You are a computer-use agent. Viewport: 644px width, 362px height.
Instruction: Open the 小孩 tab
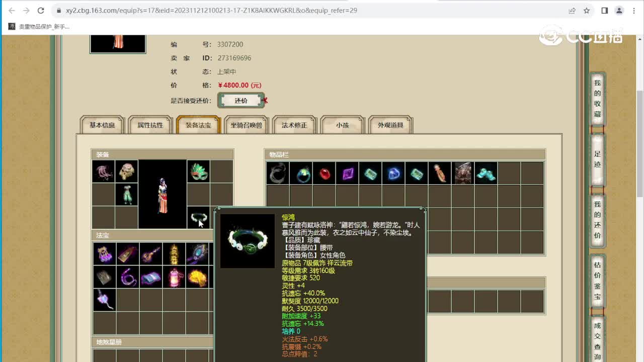coord(343,125)
